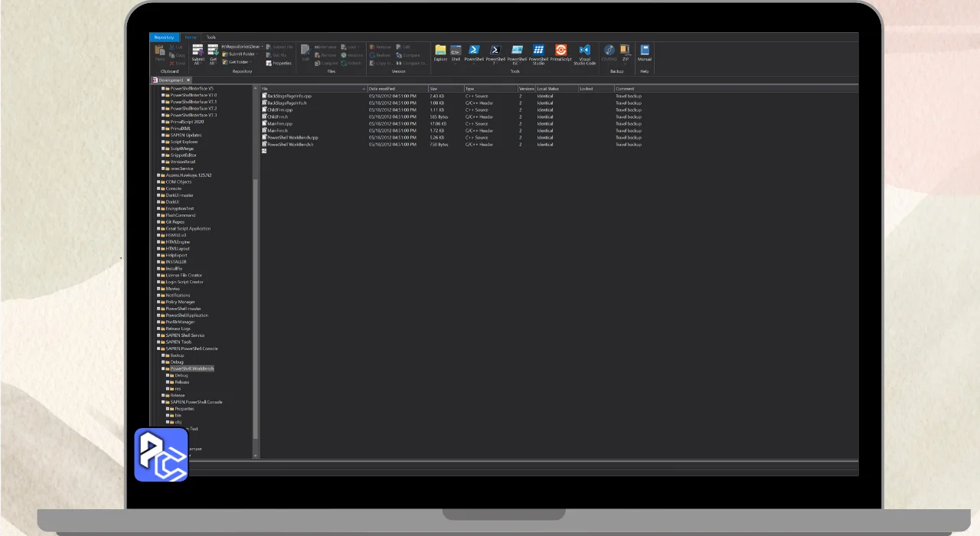Open the Explore folder tool
The height and width of the screenshot is (536, 980).
[x=440, y=52]
